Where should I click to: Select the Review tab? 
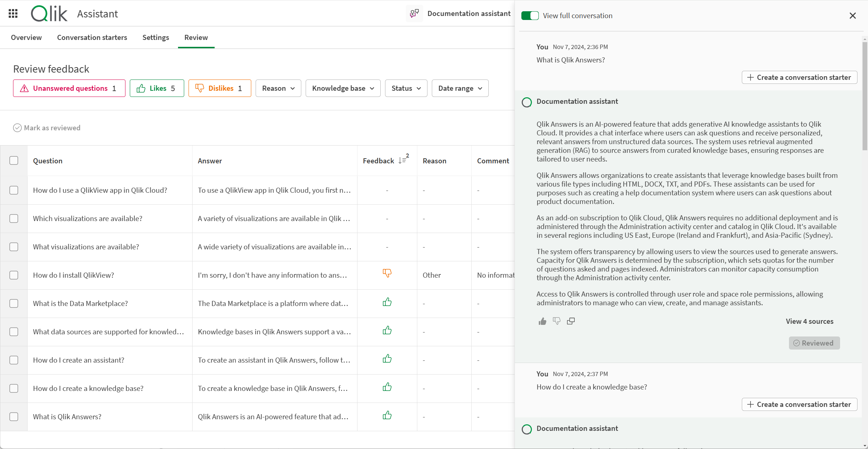click(x=196, y=37)
